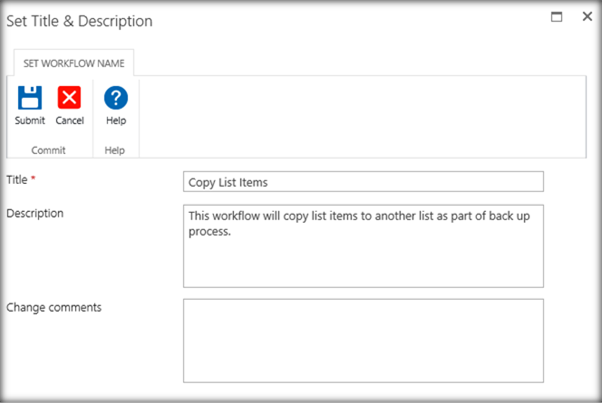Click the Title field containing Copy List Items
602x403 pixels.
coord(364,181)
